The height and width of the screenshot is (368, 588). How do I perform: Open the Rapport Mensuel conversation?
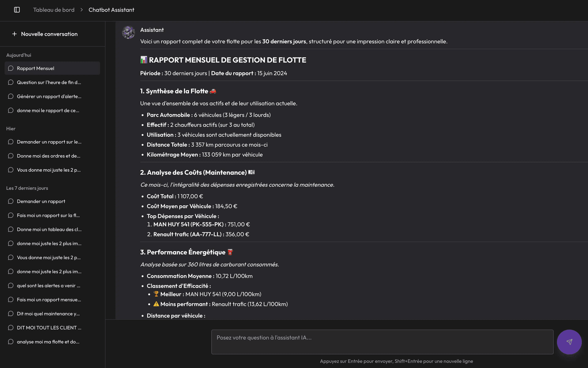36,68
